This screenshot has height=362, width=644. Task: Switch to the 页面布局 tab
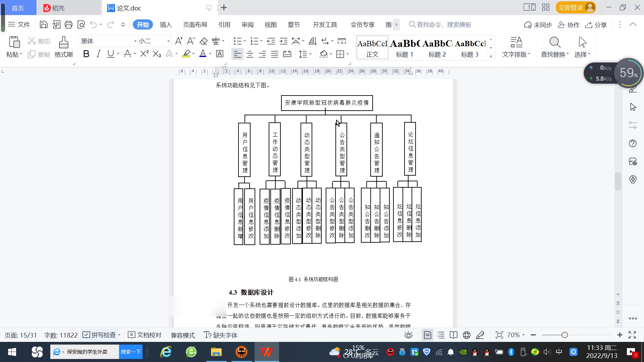[x=195, y=25]
